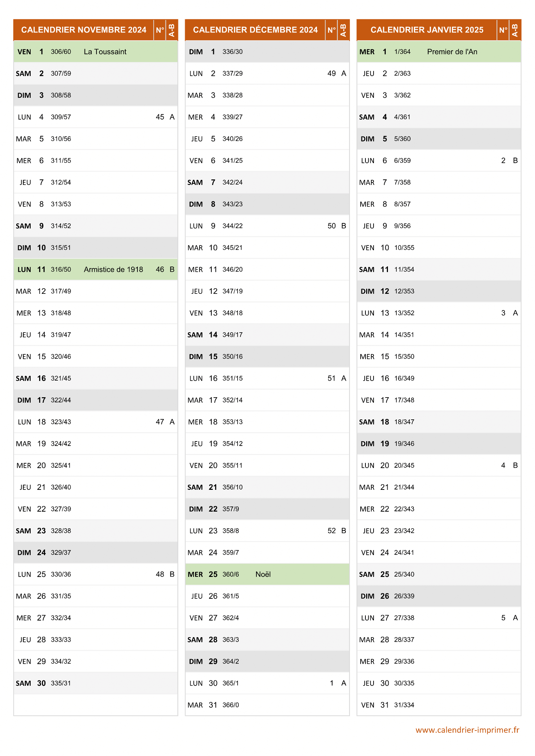Select Sunday 15 December row
535x756 pixels.
(267, 357)
